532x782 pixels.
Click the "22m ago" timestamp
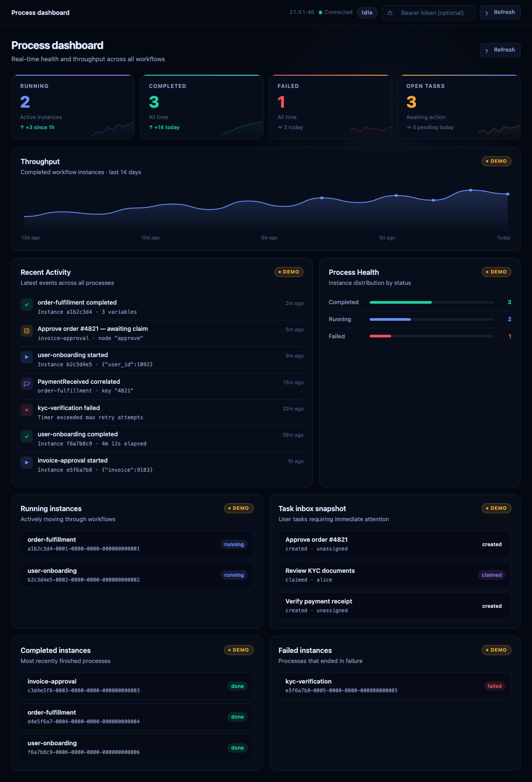point(293,409)
